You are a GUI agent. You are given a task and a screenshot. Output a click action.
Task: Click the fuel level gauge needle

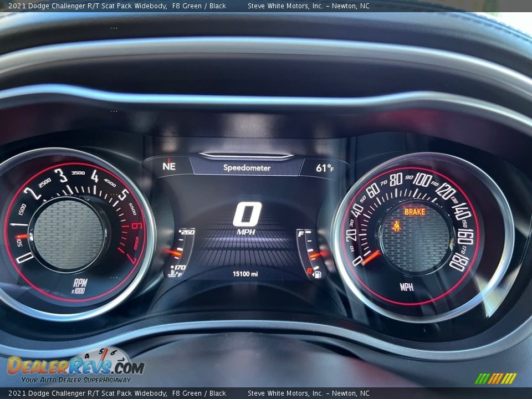tap(318, 254)
